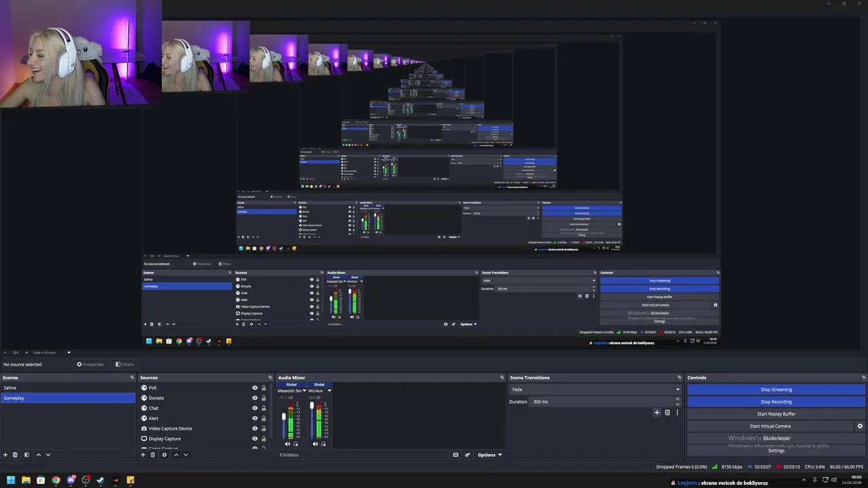The height and width of the screenshot is (488, 868).
Task: Toggle monitoring headphones for Mic/Aux
Action: tap(323, 444)
